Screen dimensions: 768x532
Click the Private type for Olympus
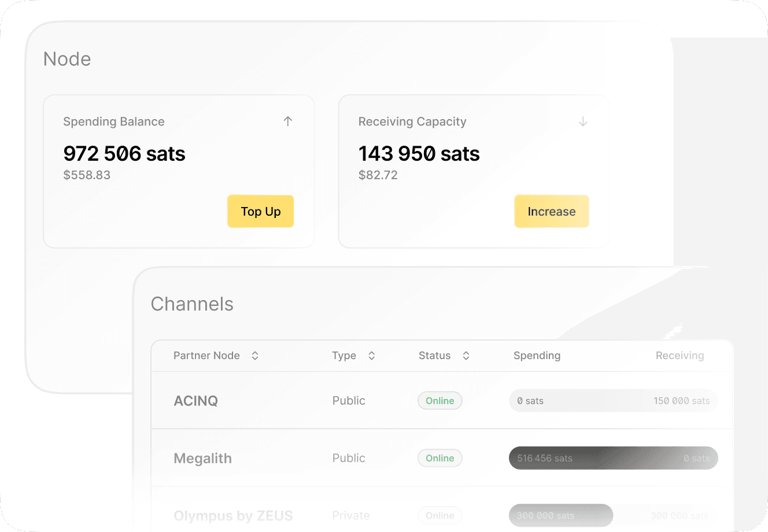[x=351, y=515]
